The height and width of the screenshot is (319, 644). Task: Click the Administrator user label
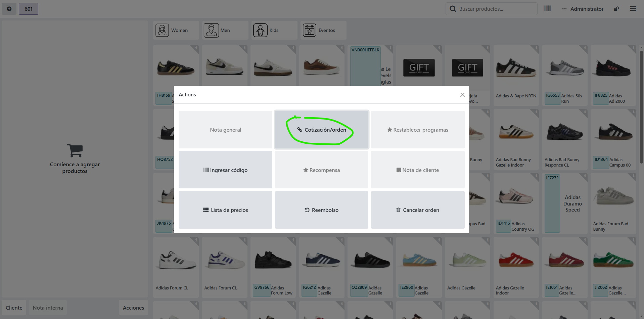(x=587, y=9)
